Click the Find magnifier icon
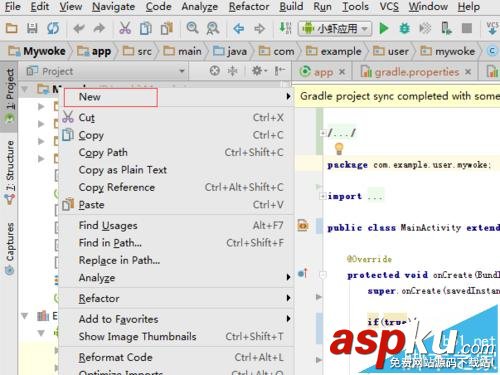 click(x=192, y=28)
